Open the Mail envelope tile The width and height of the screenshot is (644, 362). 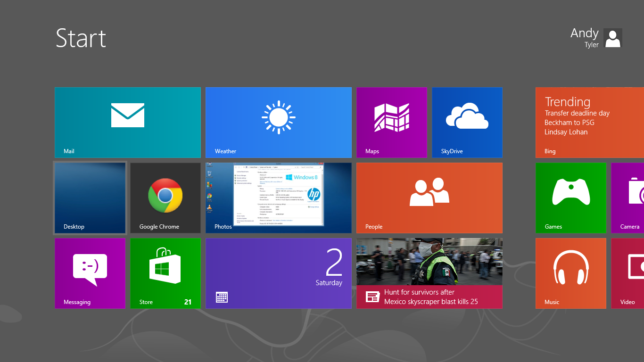[128, 123]
